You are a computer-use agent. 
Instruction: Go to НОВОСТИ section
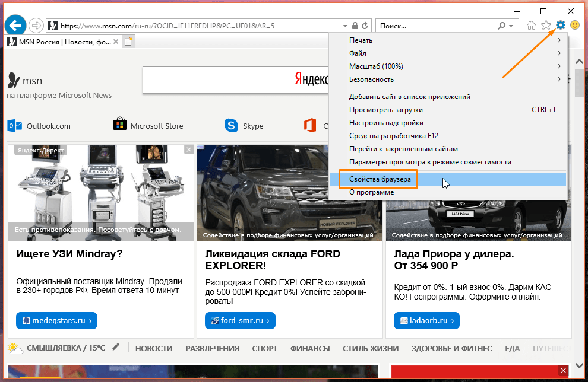click(154, 348)
